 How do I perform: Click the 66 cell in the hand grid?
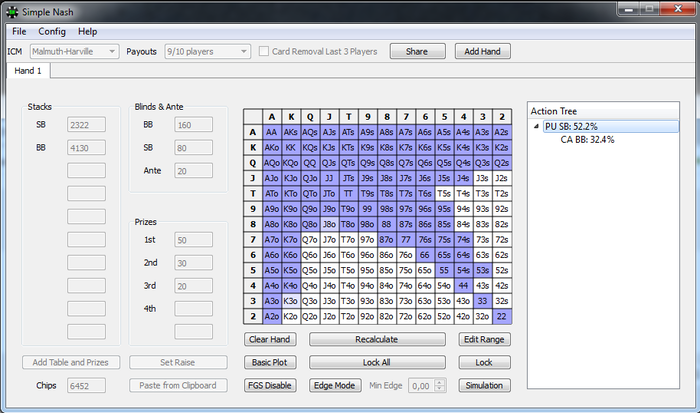[425, 255]
